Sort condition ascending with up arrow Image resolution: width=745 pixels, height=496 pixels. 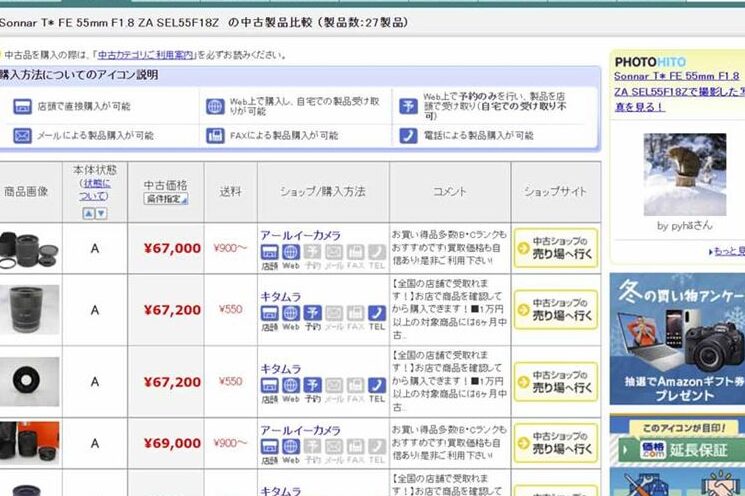click(88, 213)
